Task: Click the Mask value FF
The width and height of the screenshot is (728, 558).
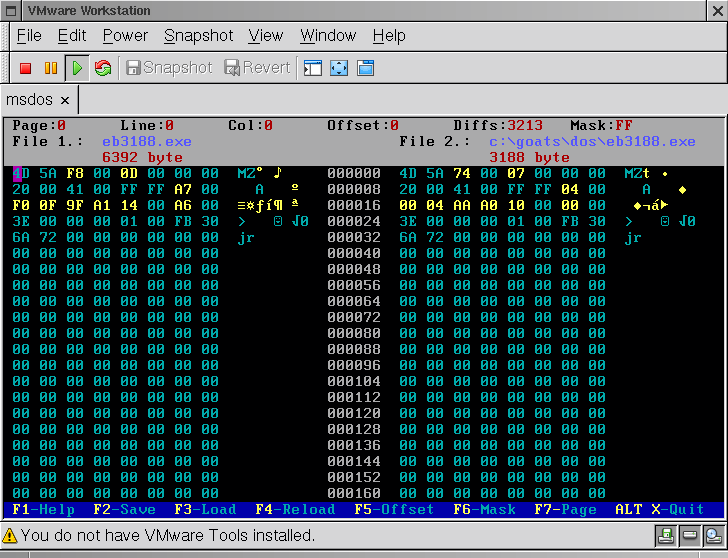Action: (624, 125)
